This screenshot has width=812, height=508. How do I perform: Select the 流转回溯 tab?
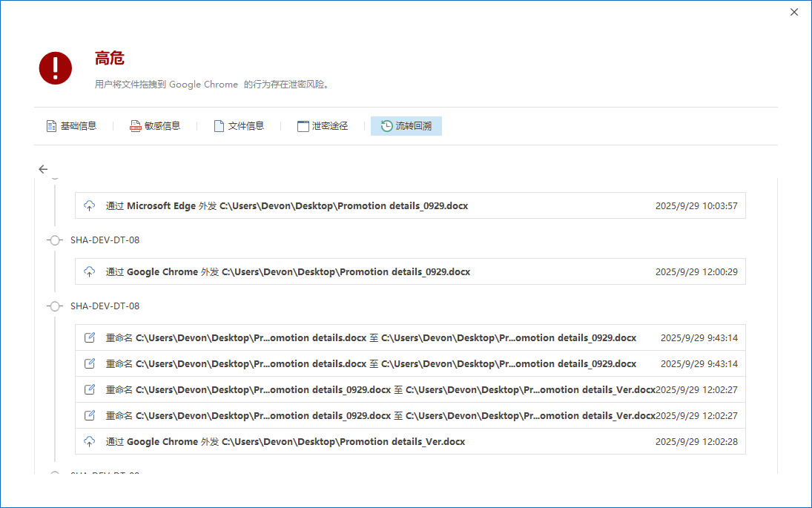click(x=406, y=126)
